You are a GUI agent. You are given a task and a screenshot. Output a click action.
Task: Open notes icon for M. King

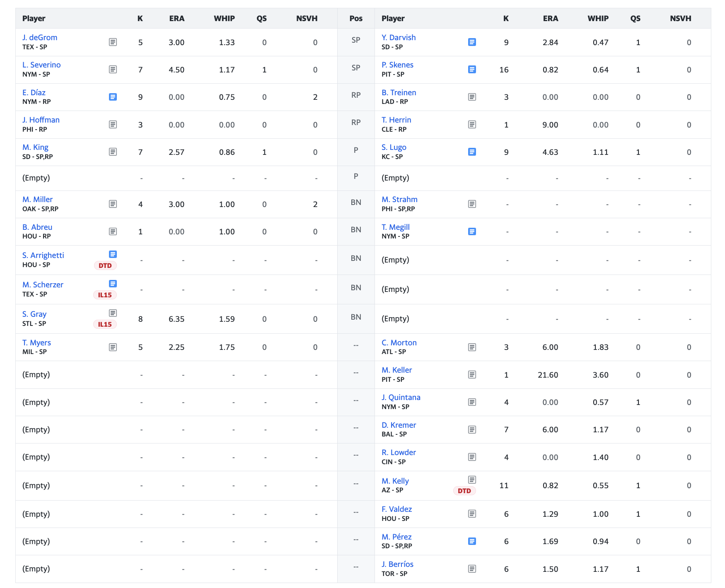[113, 152]
